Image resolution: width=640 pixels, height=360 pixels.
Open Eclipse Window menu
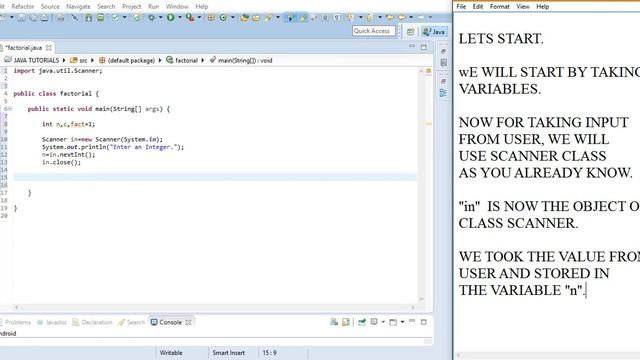(177, 7)
